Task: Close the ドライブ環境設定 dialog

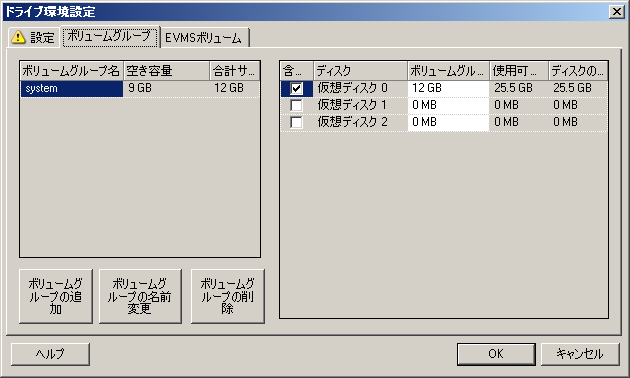Action: coord(617,12)
